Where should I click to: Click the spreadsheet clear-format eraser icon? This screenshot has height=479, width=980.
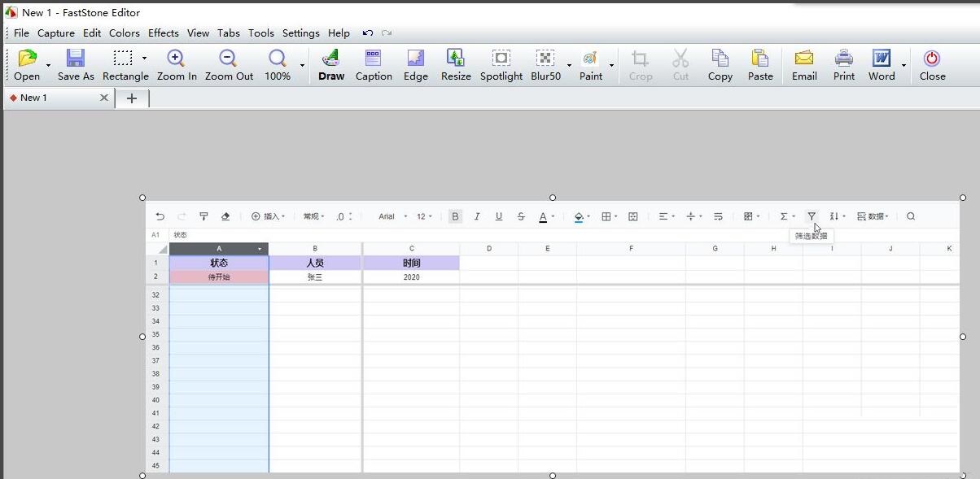[225, 216]
